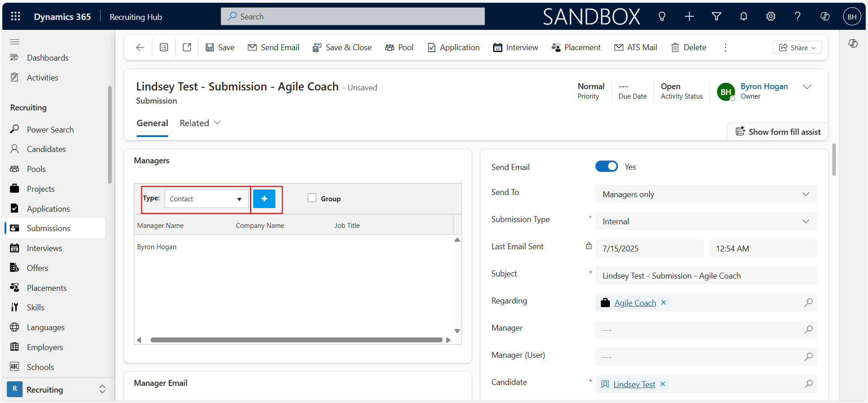Toggle the Send Email switch
This screenshot has height=403, width=868.
[x=606, y=166]
